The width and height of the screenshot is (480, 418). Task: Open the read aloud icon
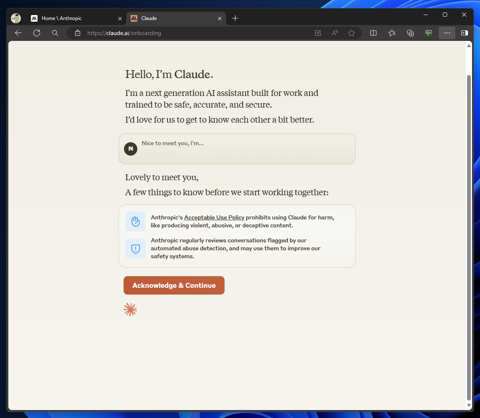[335, 33]
